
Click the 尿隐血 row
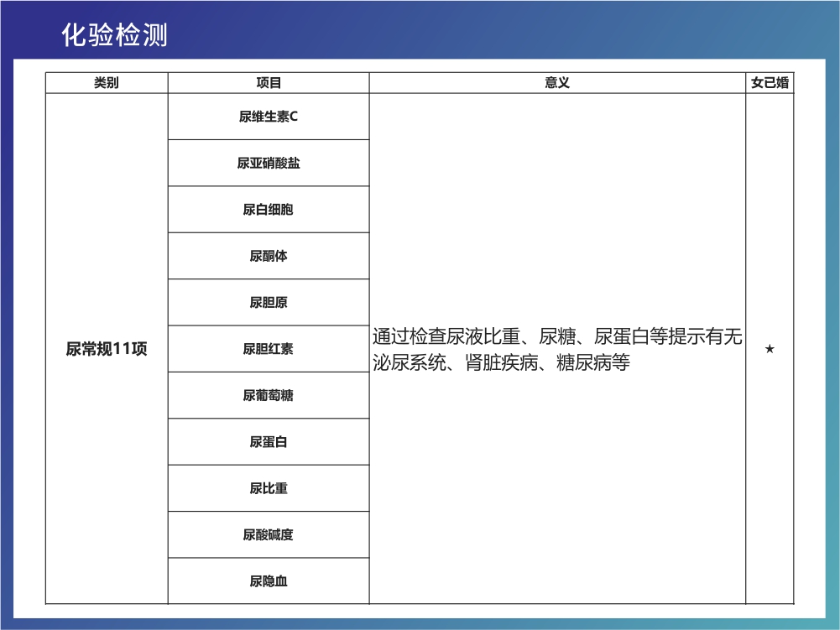click(x=269, y=581)
